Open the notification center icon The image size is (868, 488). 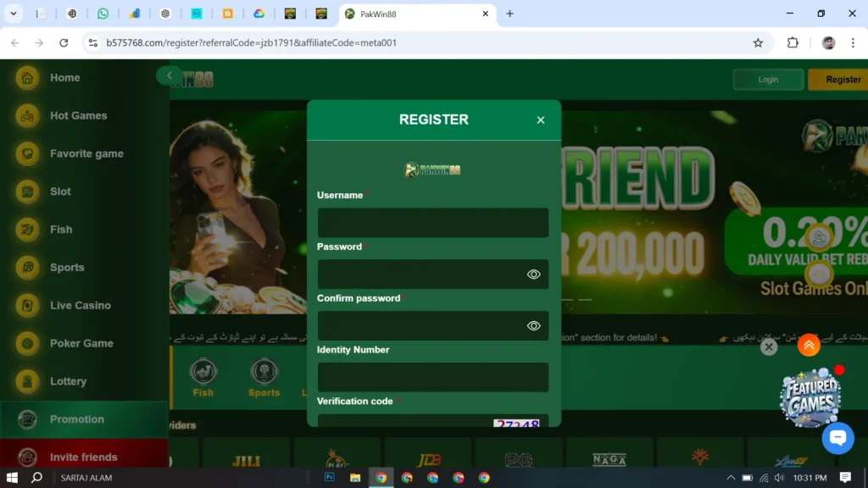click(x=845, y=477)
